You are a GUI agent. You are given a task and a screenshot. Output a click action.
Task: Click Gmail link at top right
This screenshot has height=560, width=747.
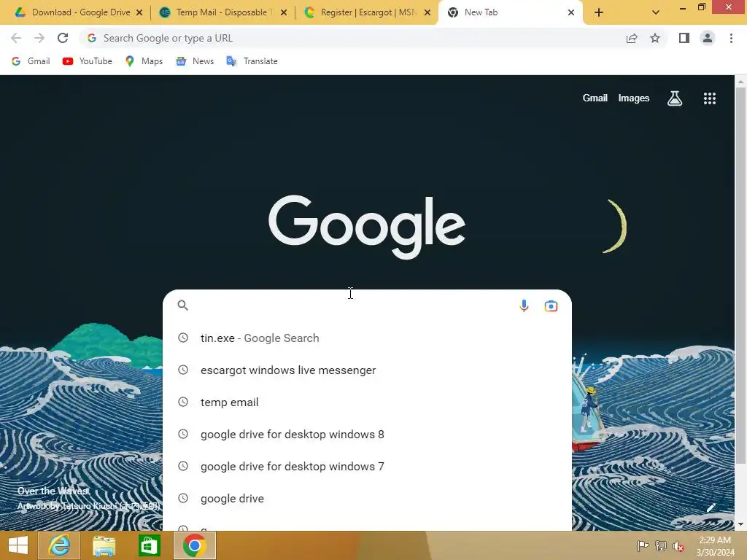(x=595, y=98)
